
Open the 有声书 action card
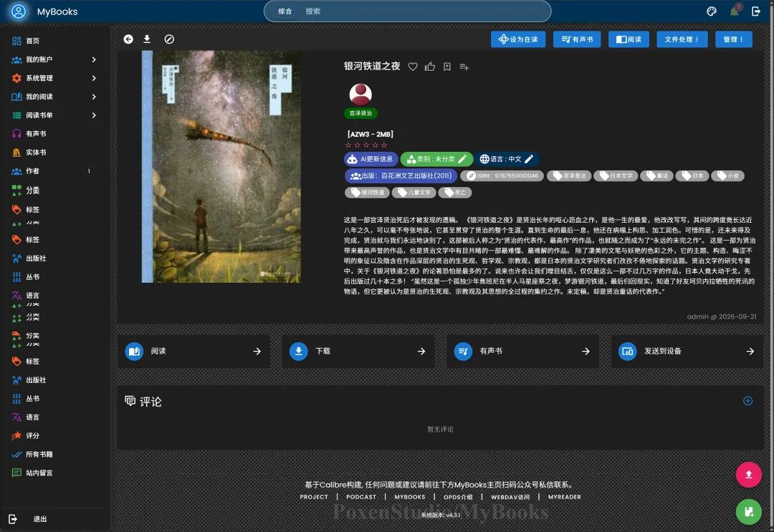pyautogui.click(x=522, y=351)
